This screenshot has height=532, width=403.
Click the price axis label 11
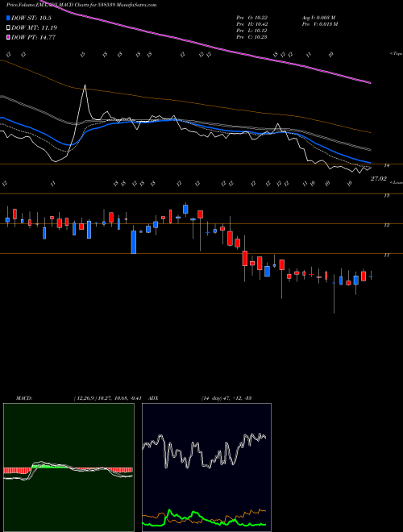tap(386, 256)
